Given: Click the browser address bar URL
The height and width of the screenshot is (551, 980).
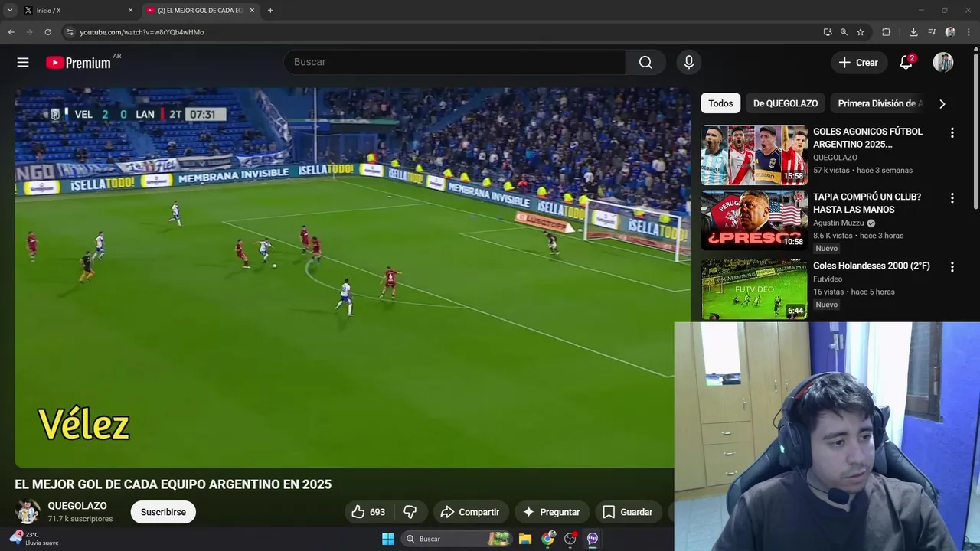Looking at the screenshot, I should [x=142, y=32].
